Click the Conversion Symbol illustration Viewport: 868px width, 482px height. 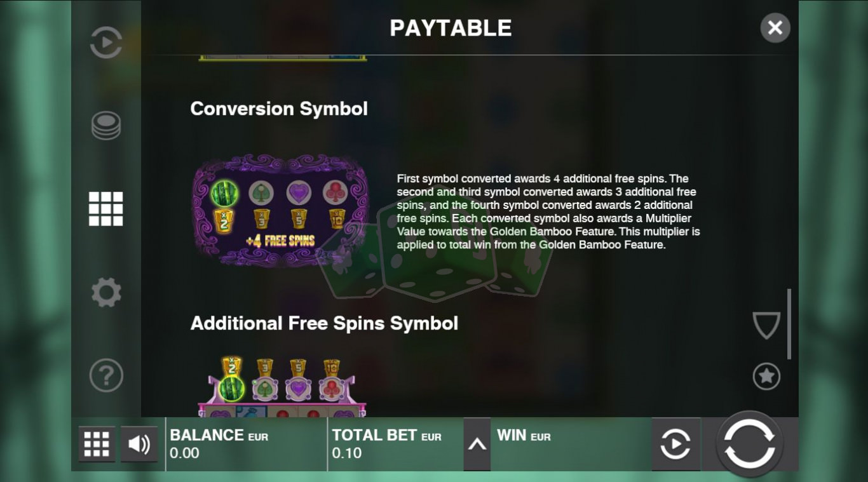(280, 210)
